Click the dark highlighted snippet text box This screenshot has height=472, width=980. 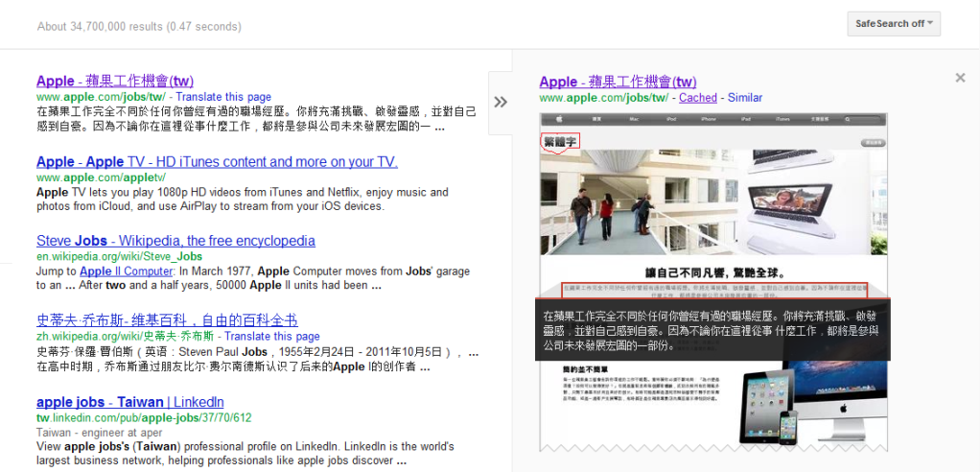pos(712,329)
